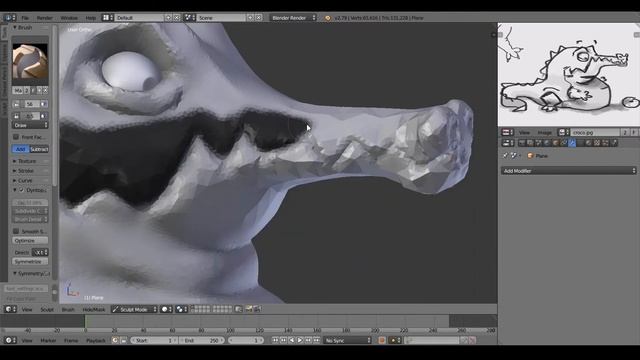Viewport: 640px width, 360px height.
Task: Toggle the brush fake user F button
Action: [x=33, y=90]
